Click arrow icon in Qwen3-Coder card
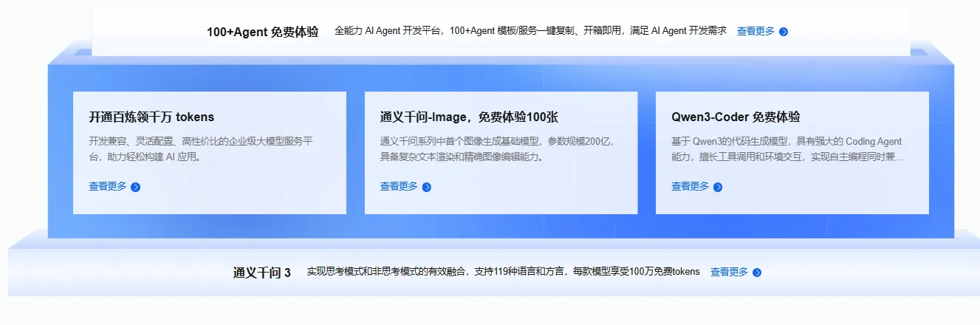Viewport: 980px width, 325px height. (x=718, y=187)
